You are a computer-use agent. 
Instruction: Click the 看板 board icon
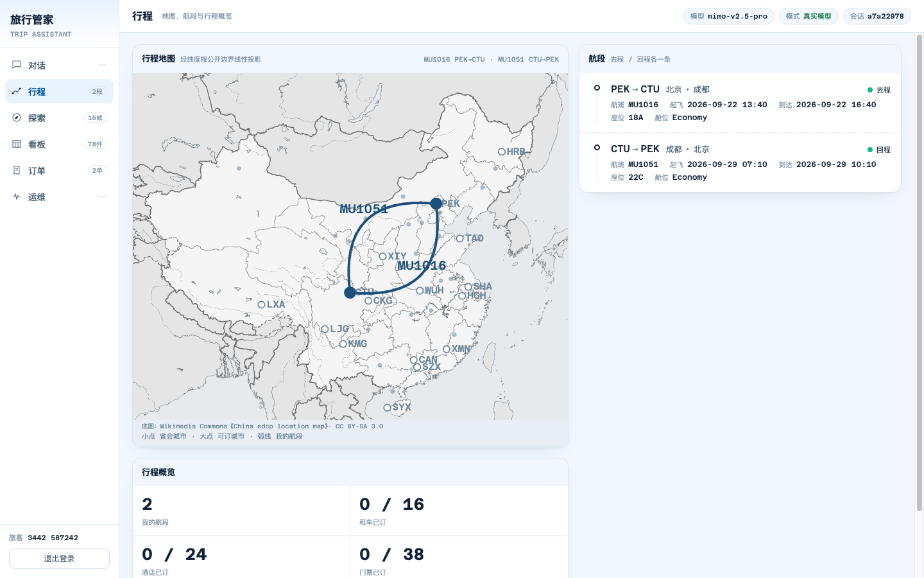click(x=17, y=144)
